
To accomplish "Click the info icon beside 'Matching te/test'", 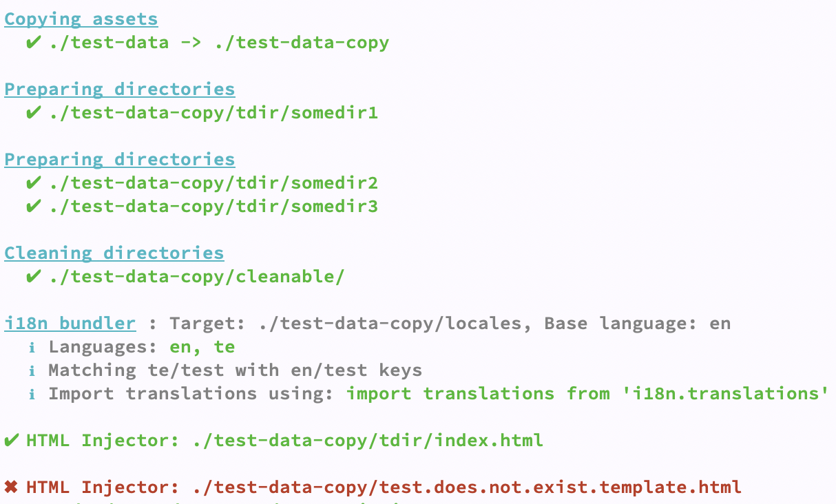I will click(32, 370).
